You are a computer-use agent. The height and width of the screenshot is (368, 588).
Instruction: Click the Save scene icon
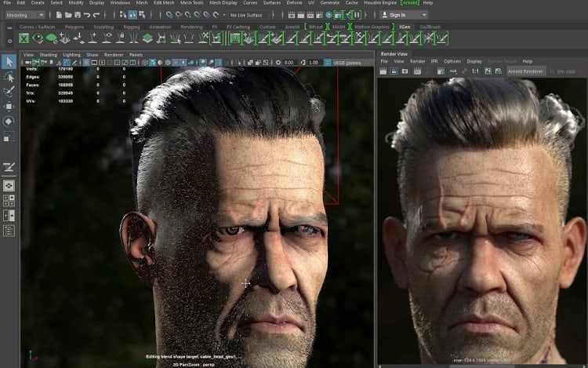(x=78, y=15)
